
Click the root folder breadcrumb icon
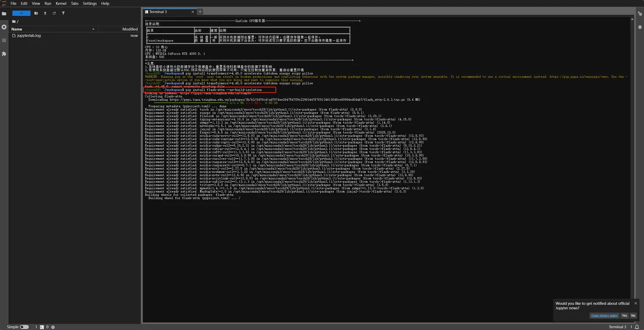point(14,21)
